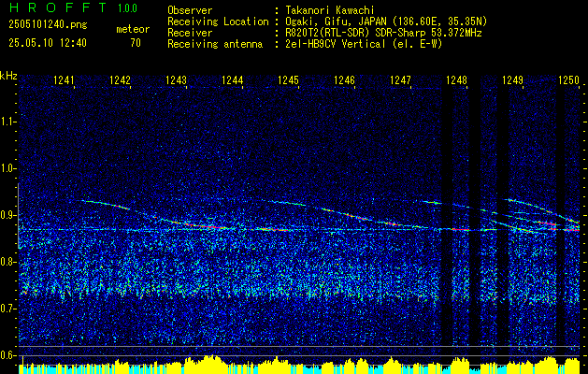Select the 1242 time marker
The image size is (588, 374).
tap(120, 79)
